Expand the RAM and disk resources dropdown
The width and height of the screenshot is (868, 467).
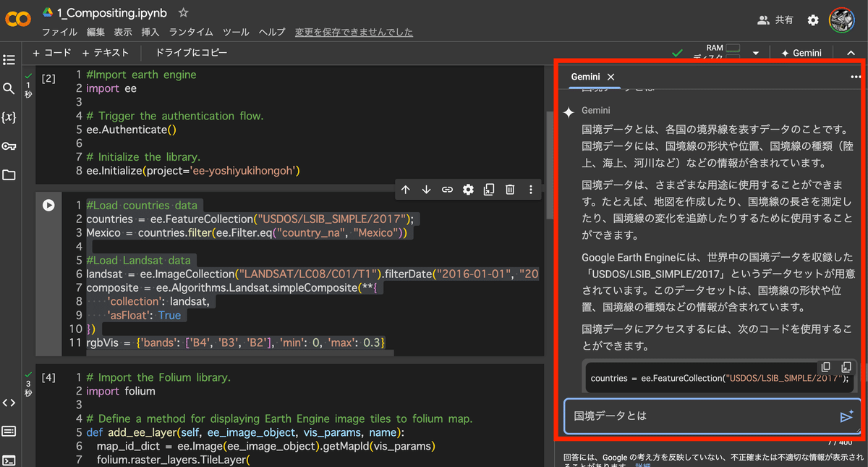(x=754, y=51)
